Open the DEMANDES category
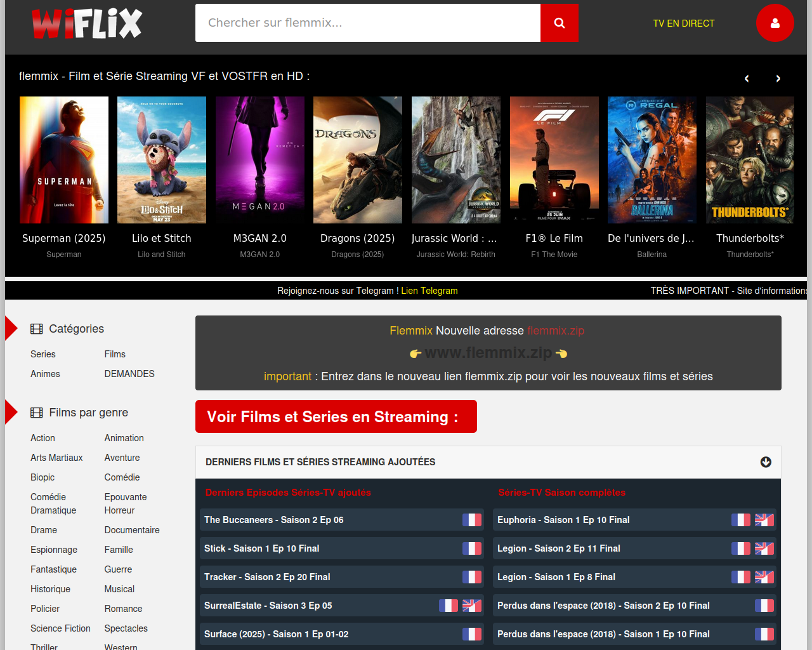This screenshot has height=650, width=812. coord(129,374)
